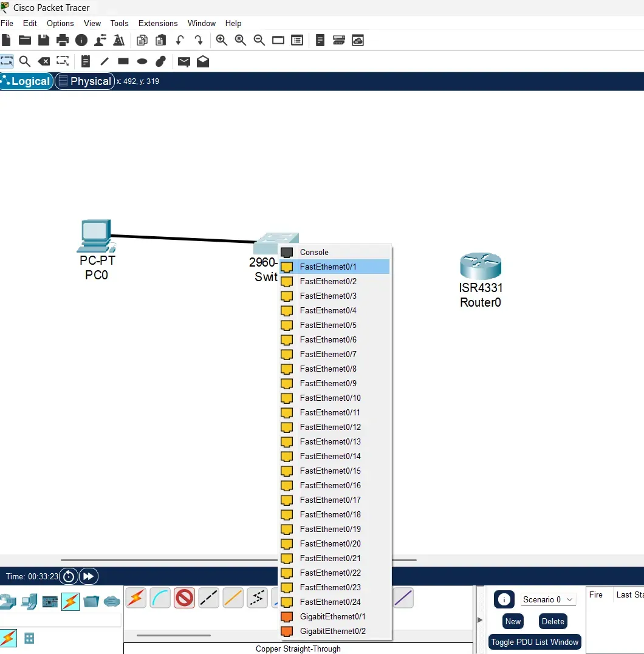Choose Automatic connection type lightning cable
This screenshot has height=654, width=644.
point(136,598)
